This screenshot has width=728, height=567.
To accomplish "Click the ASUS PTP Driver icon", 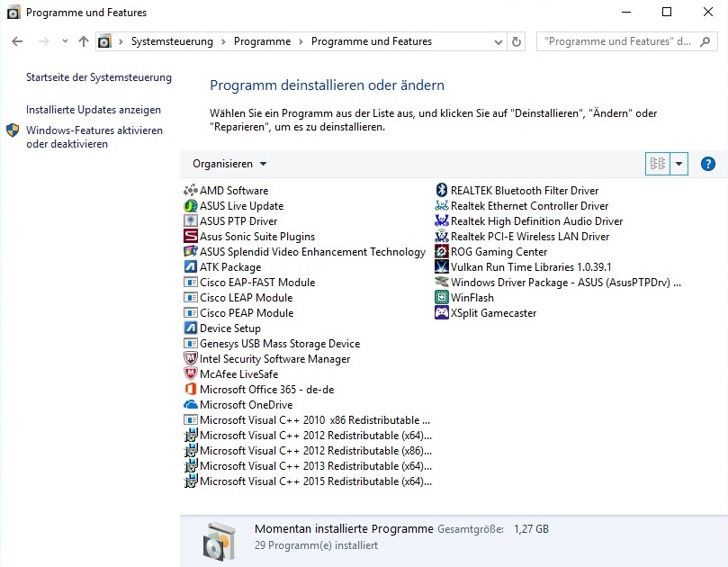I will pyautogui.click(x=191, y=221).
